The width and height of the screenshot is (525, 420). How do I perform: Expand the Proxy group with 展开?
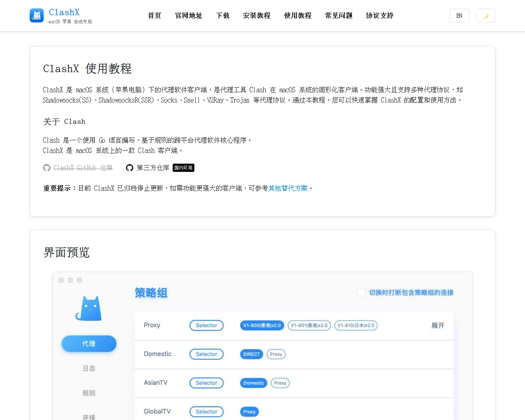pos(438,325)
